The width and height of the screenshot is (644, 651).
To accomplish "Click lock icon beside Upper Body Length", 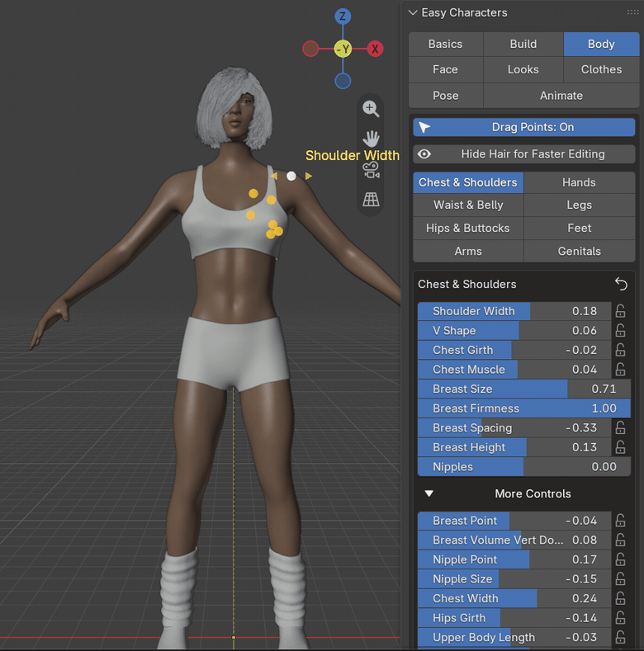I will [x=620, y=637].
